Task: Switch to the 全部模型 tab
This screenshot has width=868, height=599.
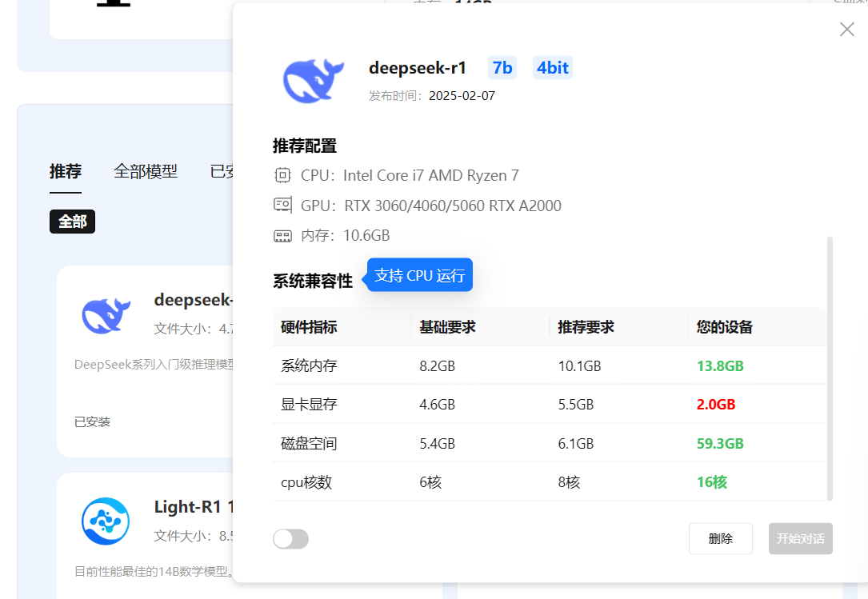Action: tap(146, 172)
